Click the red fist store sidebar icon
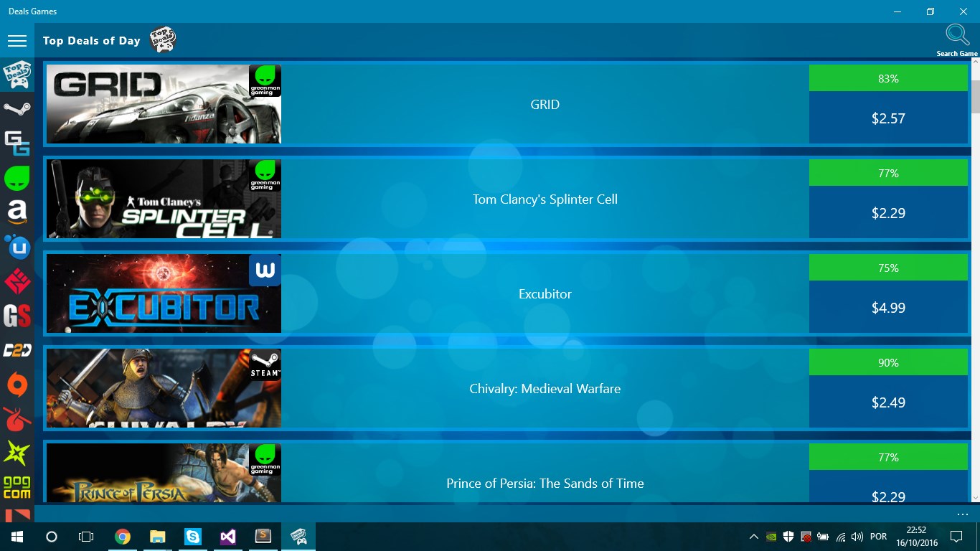 17,282
